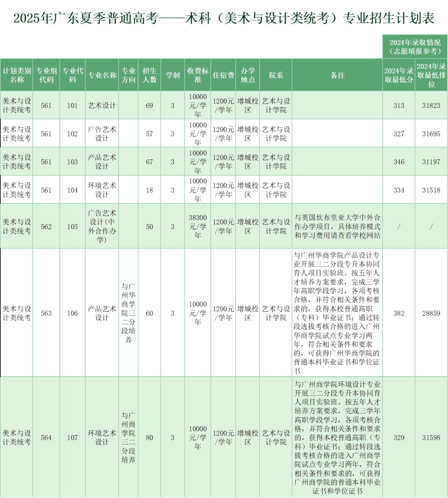Click minimum rank 31823
This screenshot has height=498, width=448.
[x=431, y=105]
